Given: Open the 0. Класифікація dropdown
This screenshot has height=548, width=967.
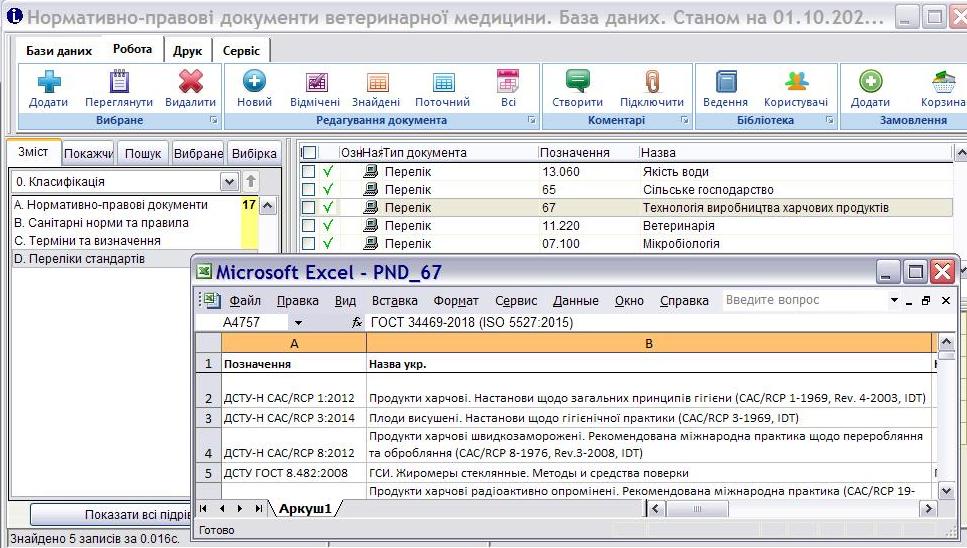Looking at the screenshot, I should click(x=229, y=181).
